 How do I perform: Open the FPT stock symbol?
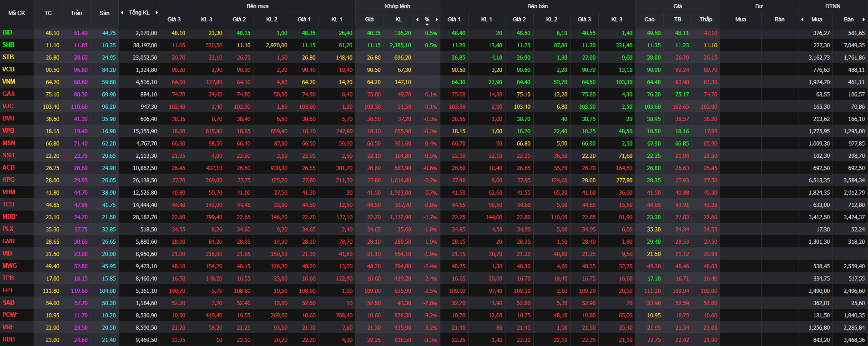[x=8, y=291]
